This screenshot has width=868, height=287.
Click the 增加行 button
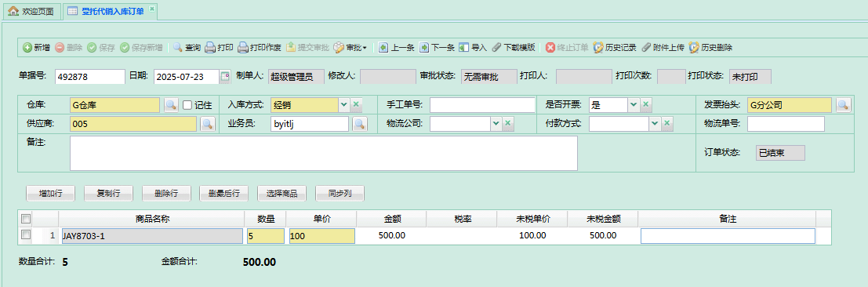click(x=50, y=194)
